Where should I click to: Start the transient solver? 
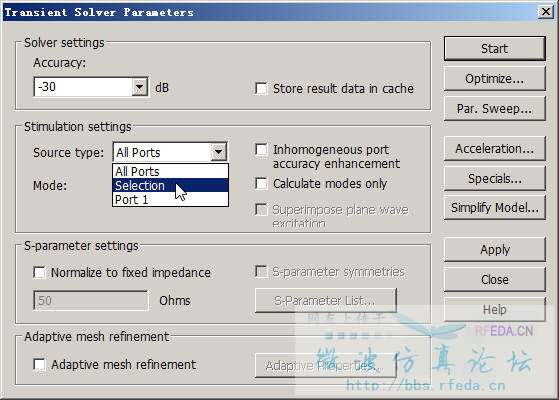pyautogui.click(x=494, y=48)
